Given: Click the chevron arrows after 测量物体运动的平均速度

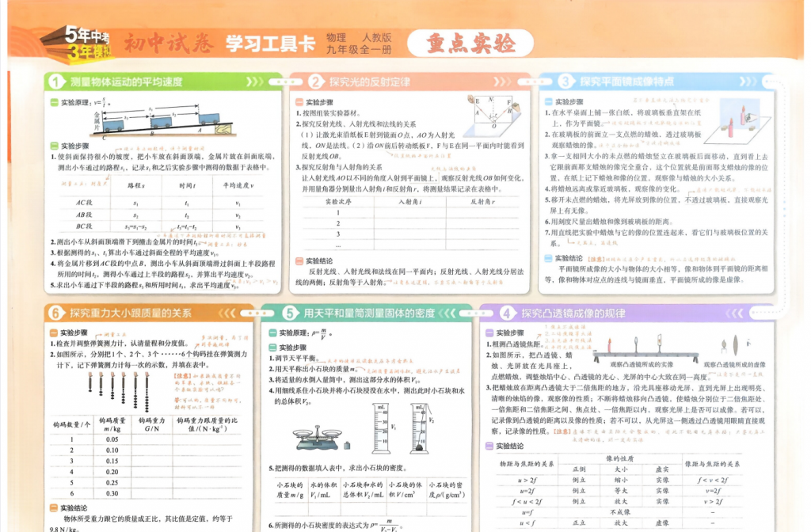Looking at the screenshot, I should (x=254, y=82).
